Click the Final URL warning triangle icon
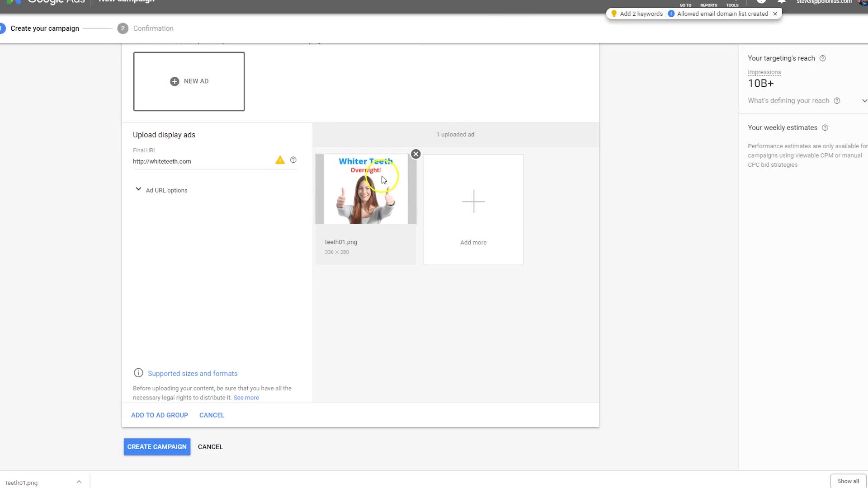Image resolution: width=868 pixels, height=488 pixels. coord(280,160)
